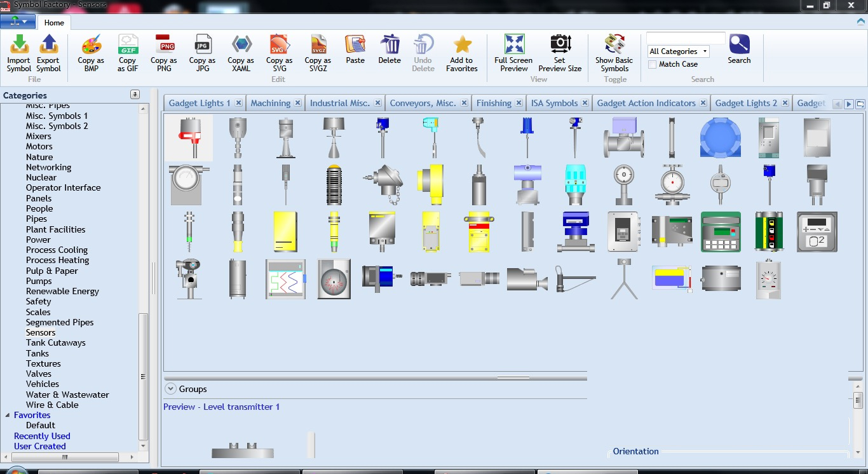Select the Water & Wastewater category
The width and height of the screenshot is (868, 474).
[x=67, y=395]
